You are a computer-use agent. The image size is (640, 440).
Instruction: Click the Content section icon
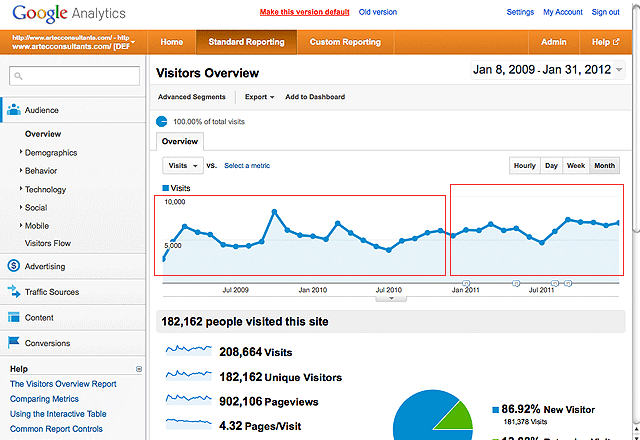click(x=14, y=318)
